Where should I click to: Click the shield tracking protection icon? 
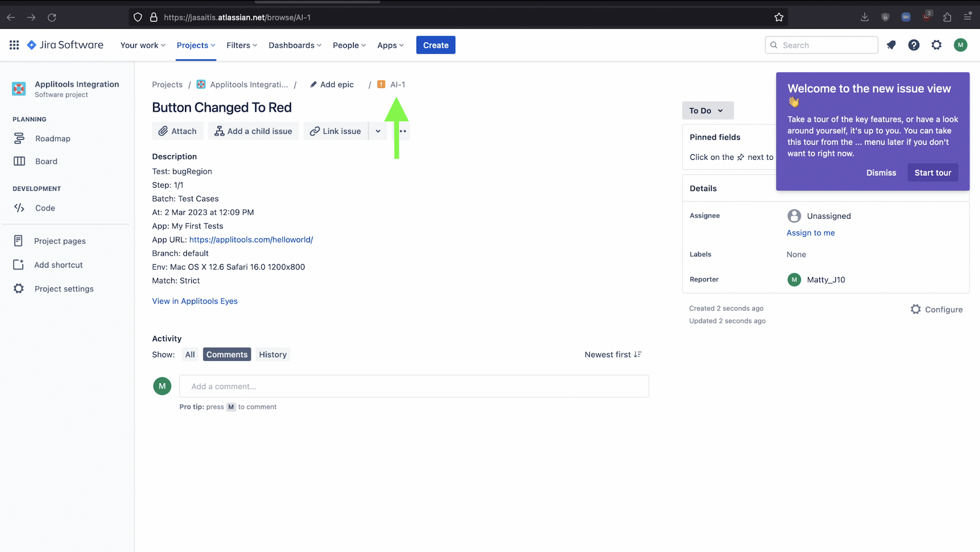click(x=138, y=17)
